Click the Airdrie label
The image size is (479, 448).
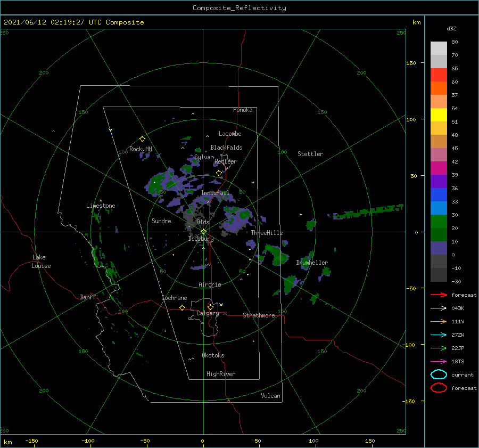210,284
